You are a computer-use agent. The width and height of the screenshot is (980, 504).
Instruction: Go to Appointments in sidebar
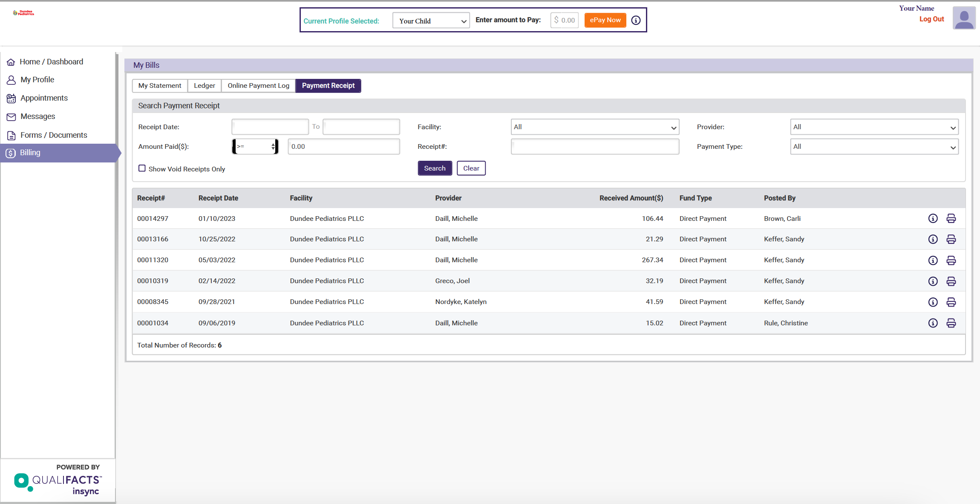44,98
